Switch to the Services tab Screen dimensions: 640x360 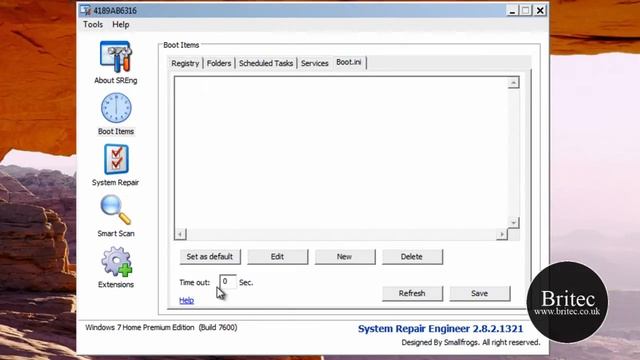[315, 63]
